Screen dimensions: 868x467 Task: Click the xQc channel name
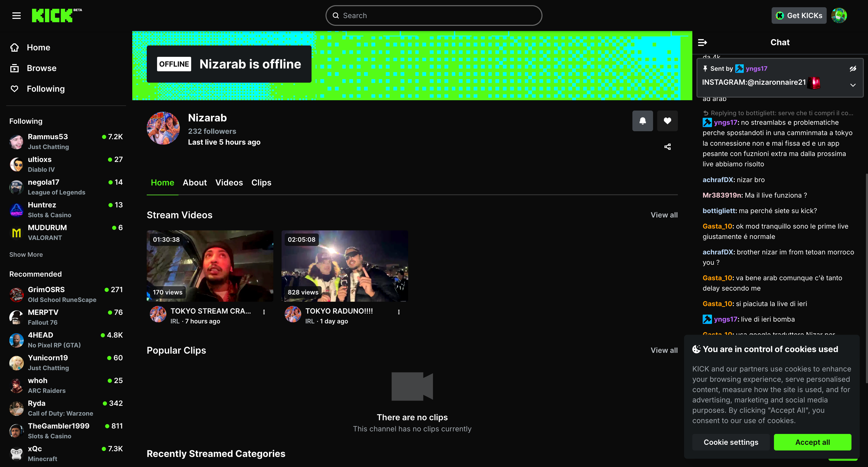pyautogui.click(x=35, y=449)
